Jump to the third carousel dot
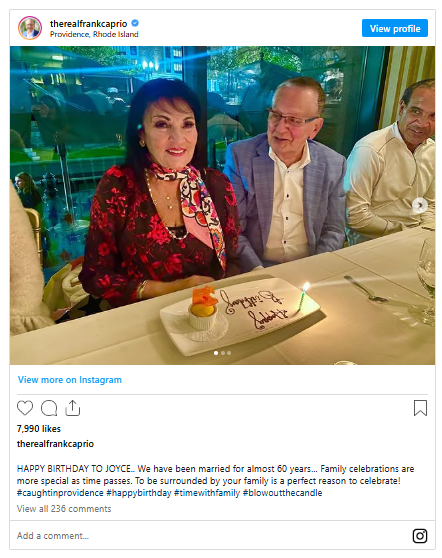 (x=229, y=353)
